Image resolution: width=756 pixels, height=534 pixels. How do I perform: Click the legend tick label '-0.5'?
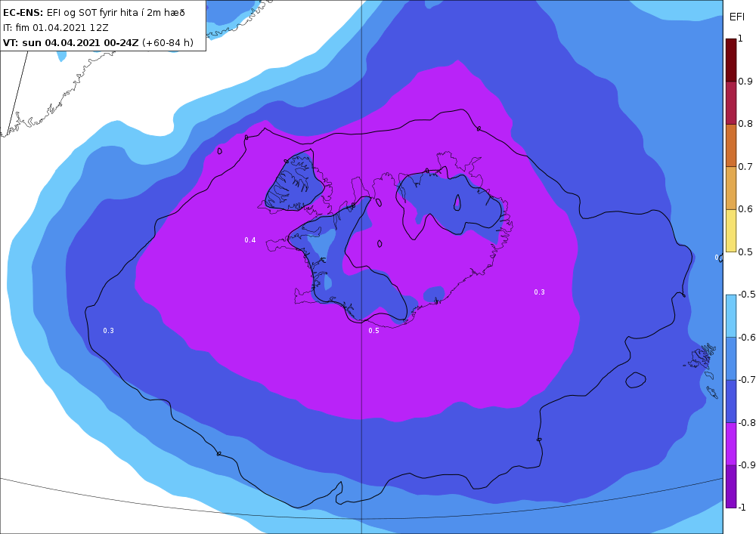[746, 295]
